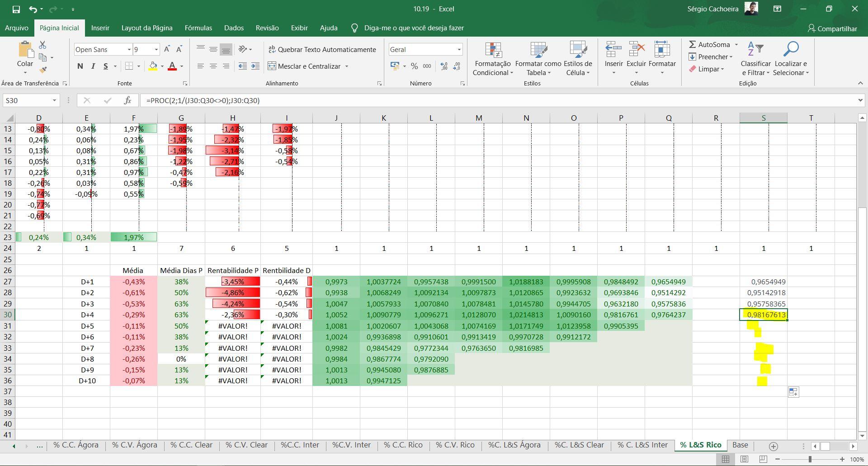This screenshot has height=466, width=868.
Task: Decrease indent in alignment group
Action: (x=243, y=66)
